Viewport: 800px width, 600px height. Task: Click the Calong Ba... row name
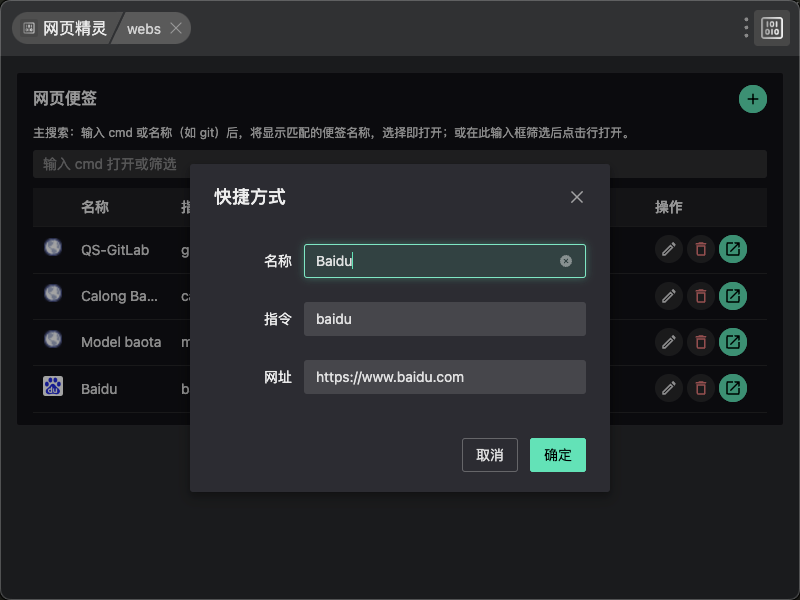click(x=119, y=296)
